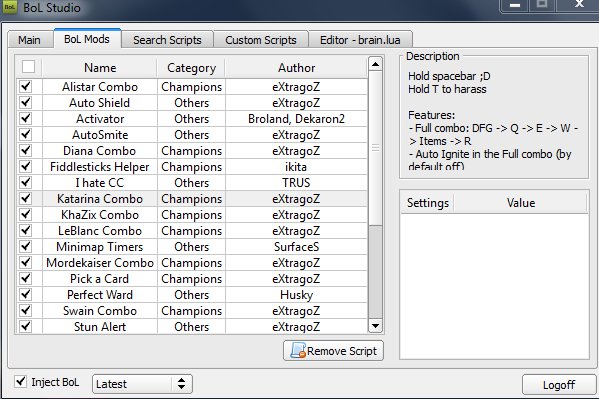Toggle the Katarina Combo checkbox

pos(26,198)
